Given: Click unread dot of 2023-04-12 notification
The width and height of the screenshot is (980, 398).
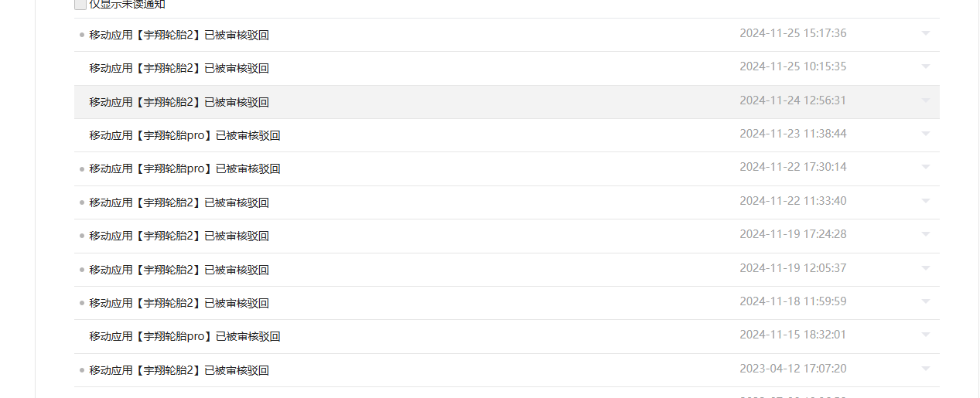Looking at the screenshot, I should pos(82,370).
